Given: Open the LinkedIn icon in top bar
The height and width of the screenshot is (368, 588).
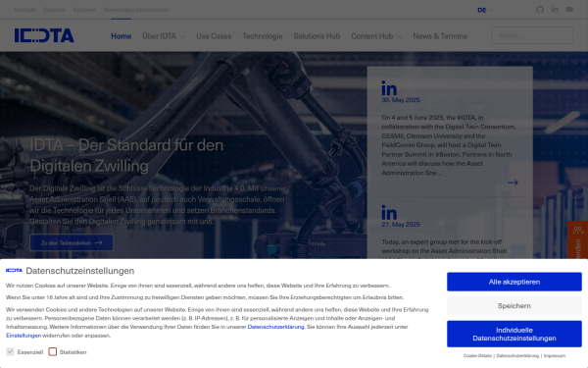Looking at the screenshot, I should (555, 10).
